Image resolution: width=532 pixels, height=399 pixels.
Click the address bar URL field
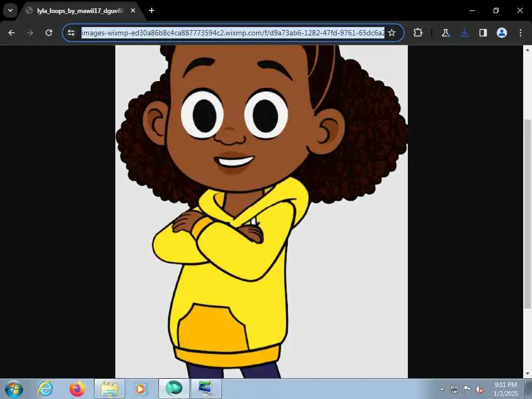(x=233, y=33)
